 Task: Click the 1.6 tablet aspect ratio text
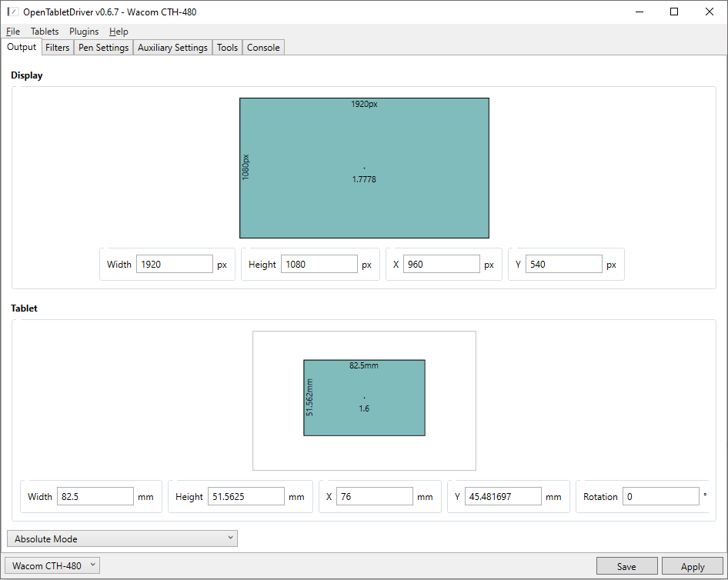point(364,408)
